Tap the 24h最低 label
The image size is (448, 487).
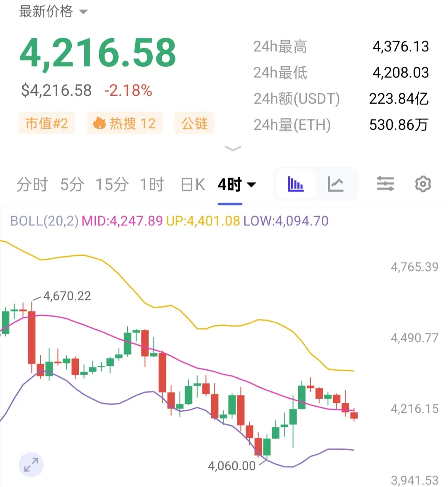click(280, 73)
